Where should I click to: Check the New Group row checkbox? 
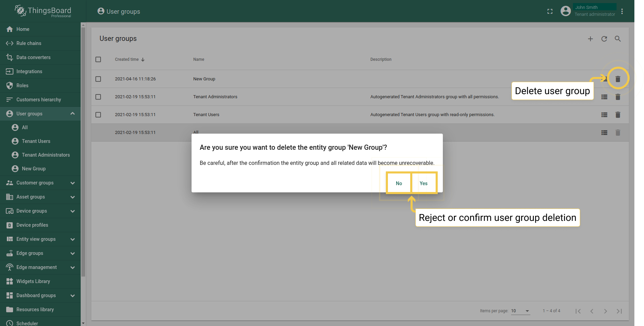point(98,79)
